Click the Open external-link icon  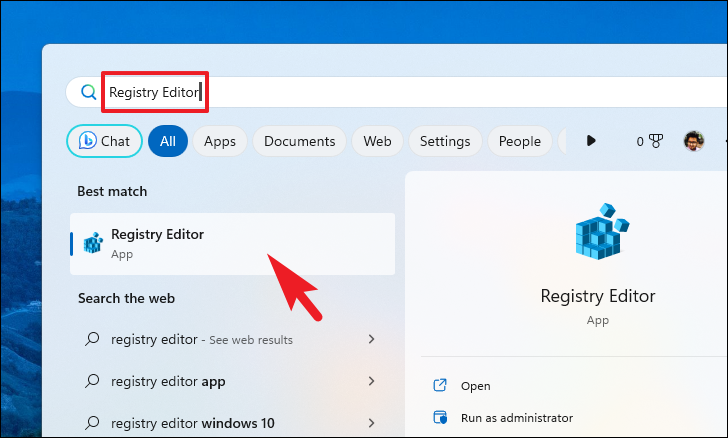[440, 385]
